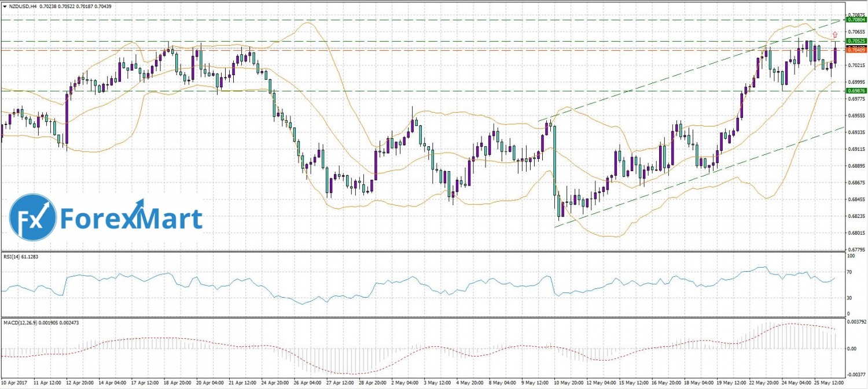
Task: Click the one-click trading triangle beside NZDUSD,H4
Action: tap(5, 5)
